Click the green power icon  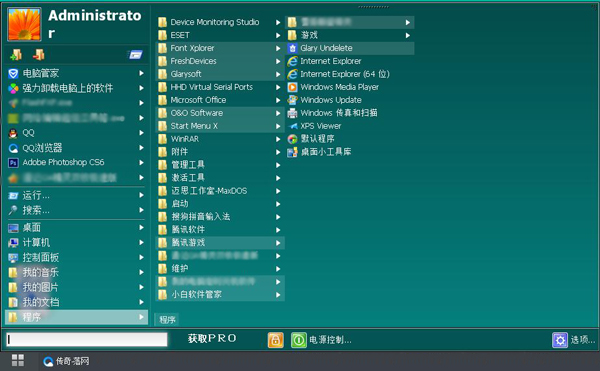298,340
